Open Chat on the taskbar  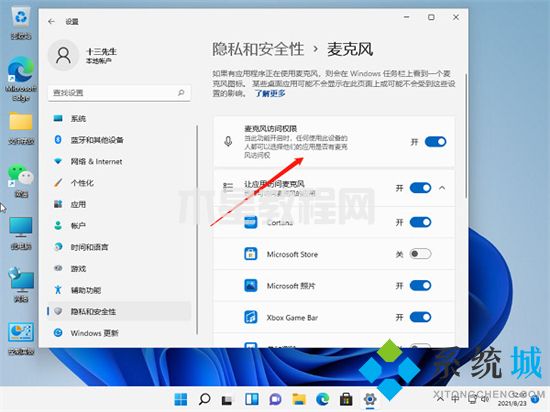point(275,399)
